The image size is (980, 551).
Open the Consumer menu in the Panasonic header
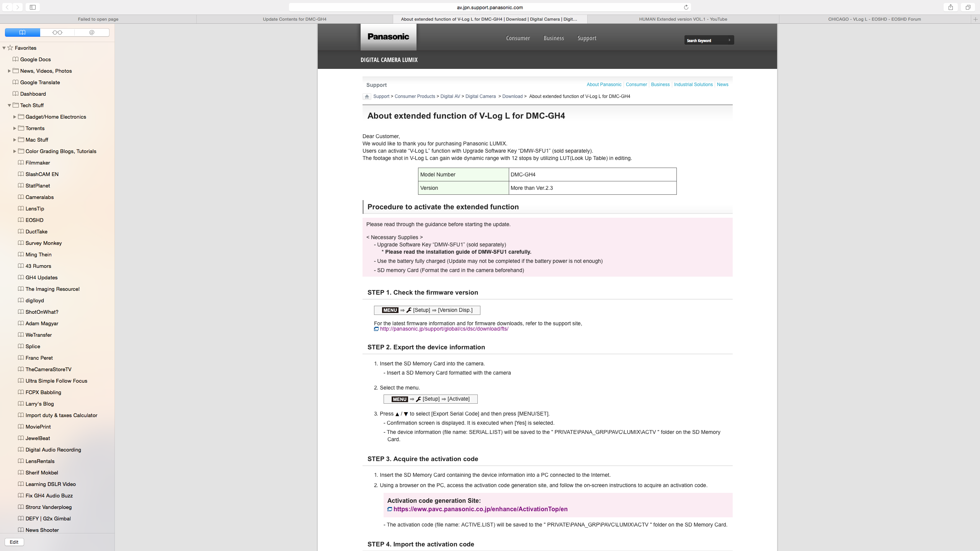(518, 38)
